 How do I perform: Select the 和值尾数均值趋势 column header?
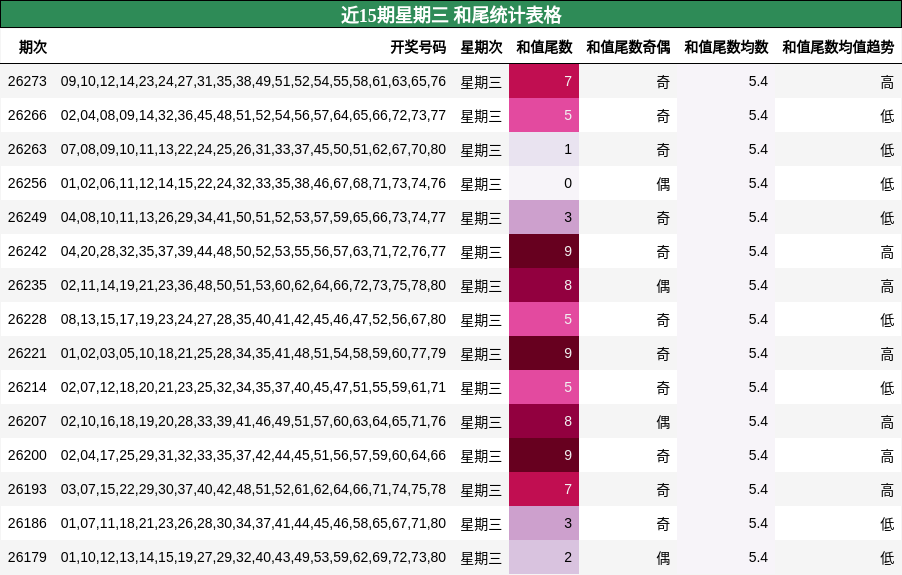(x=838, y=47)
